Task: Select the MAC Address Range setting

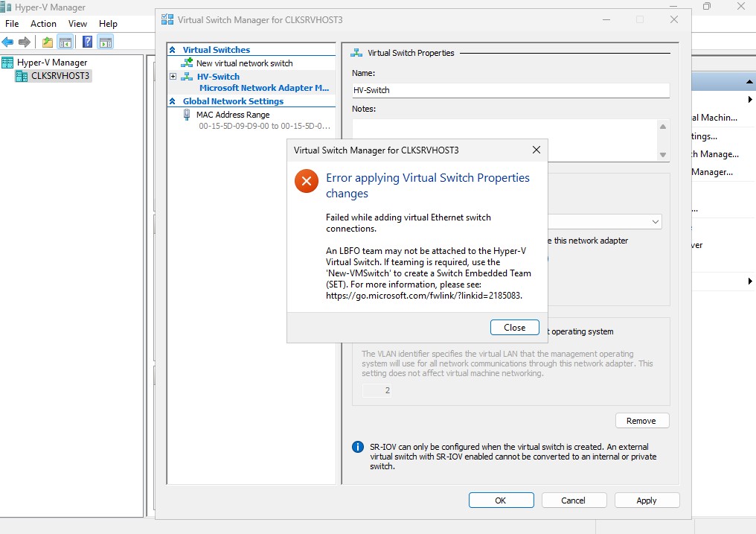Action: click(232, 115)
